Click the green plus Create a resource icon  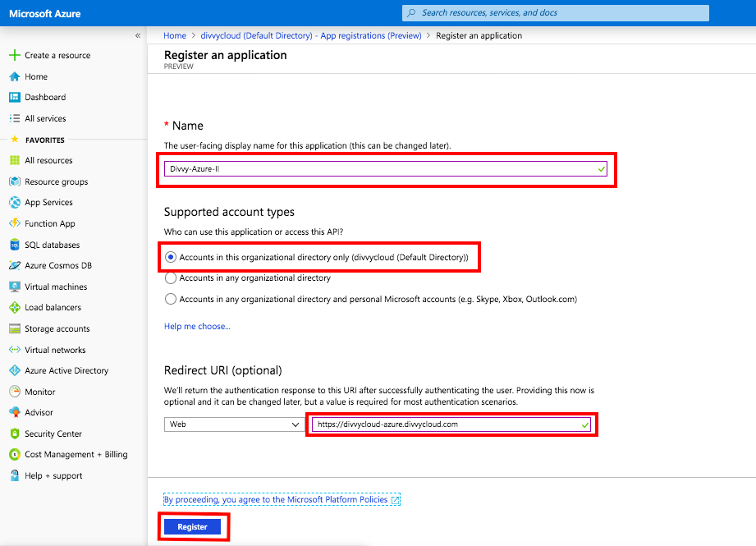(x=15, y=55)
